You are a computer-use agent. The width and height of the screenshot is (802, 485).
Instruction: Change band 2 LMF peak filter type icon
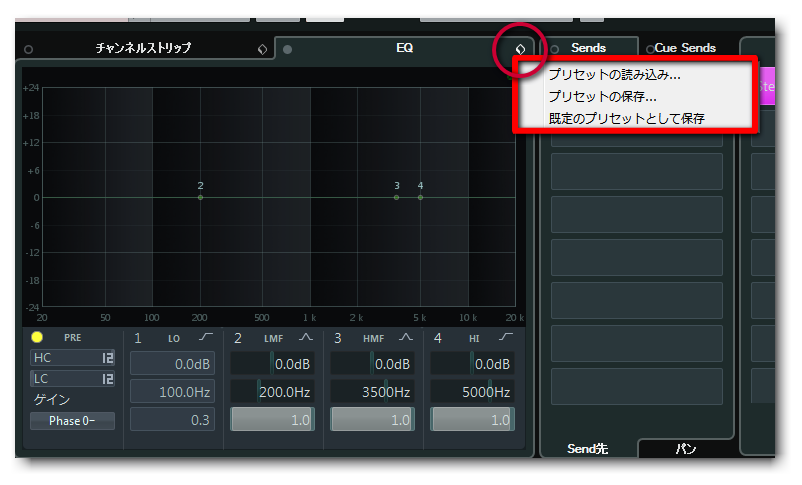tap(305, 337)
